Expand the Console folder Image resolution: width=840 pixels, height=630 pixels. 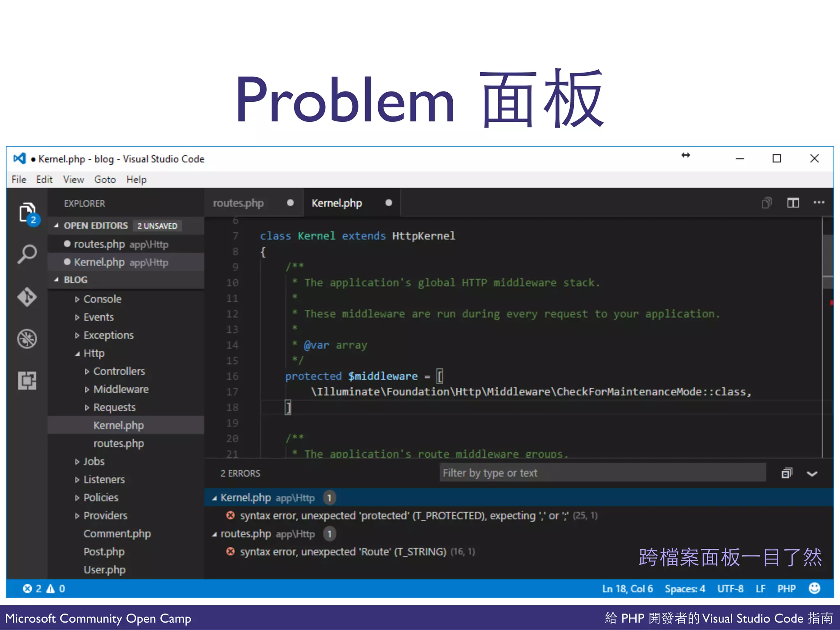77,299
